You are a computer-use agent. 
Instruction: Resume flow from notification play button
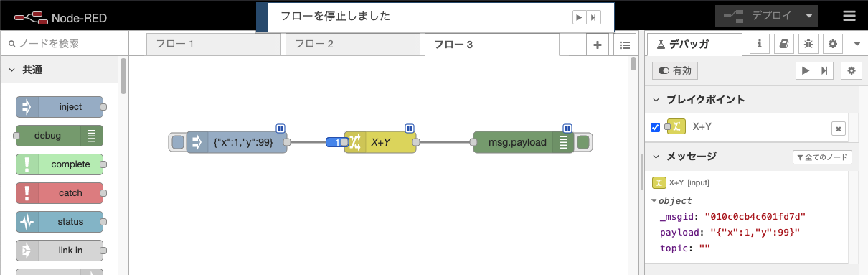tap(578, 17)
